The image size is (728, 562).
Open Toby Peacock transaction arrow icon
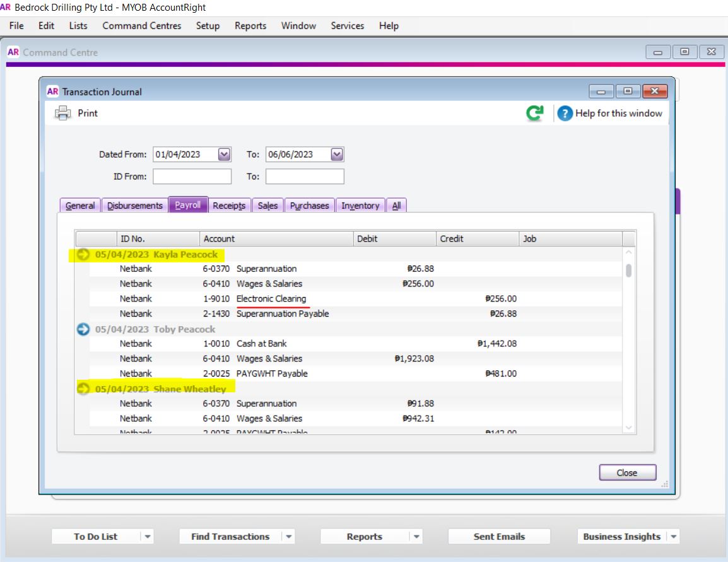[x=83, y=329]
